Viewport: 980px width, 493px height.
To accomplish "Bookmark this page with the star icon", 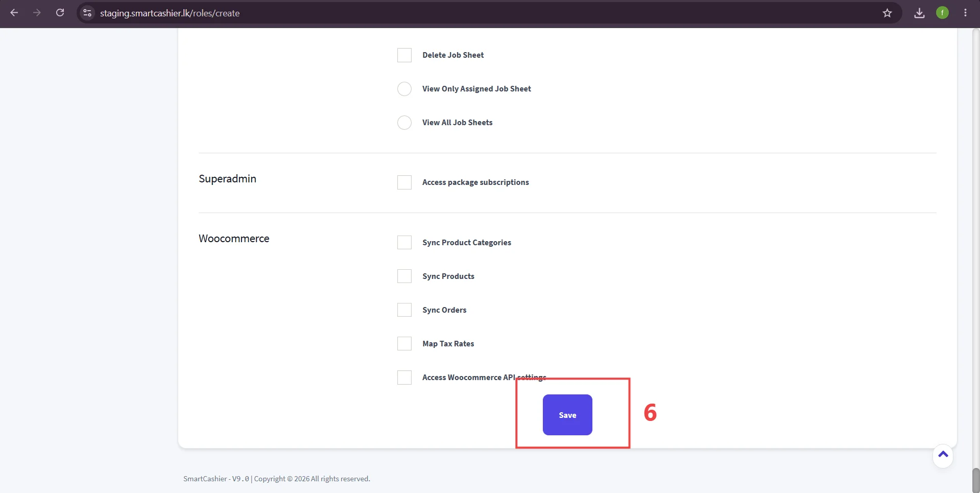I will (887, 13).
